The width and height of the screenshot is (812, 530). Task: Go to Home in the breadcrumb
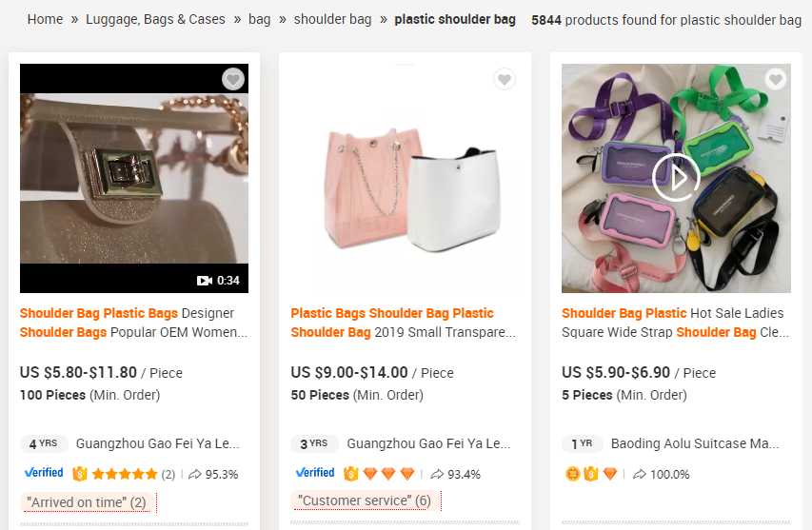(x=45, y=19)
